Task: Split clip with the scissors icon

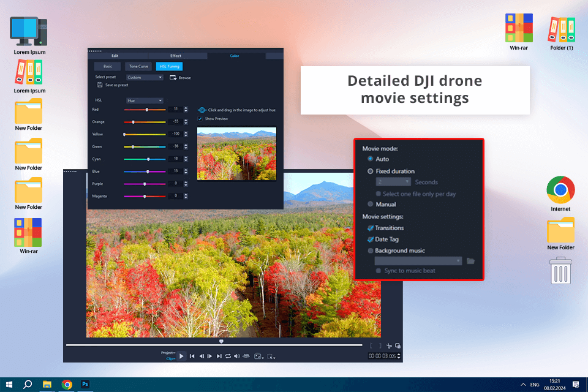Action: tap(389, 345)
